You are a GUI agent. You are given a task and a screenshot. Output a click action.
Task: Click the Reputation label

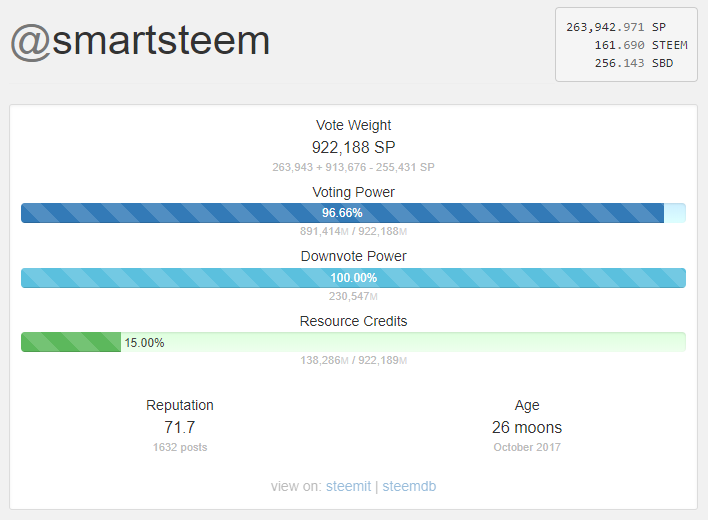pos(180,405)
